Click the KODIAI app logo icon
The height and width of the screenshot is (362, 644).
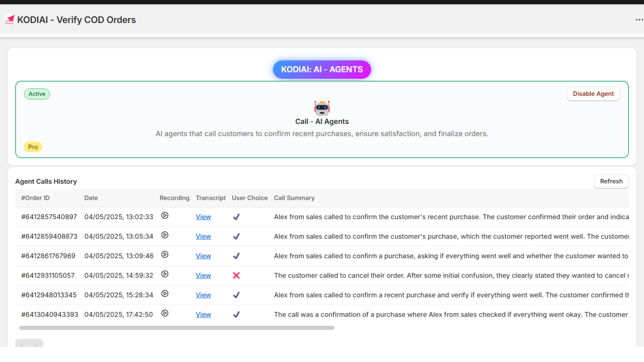[x=10, y=20]
